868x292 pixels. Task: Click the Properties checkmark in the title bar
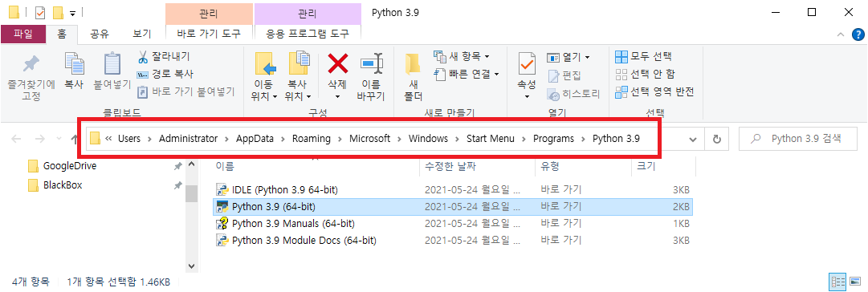(40, 12)
